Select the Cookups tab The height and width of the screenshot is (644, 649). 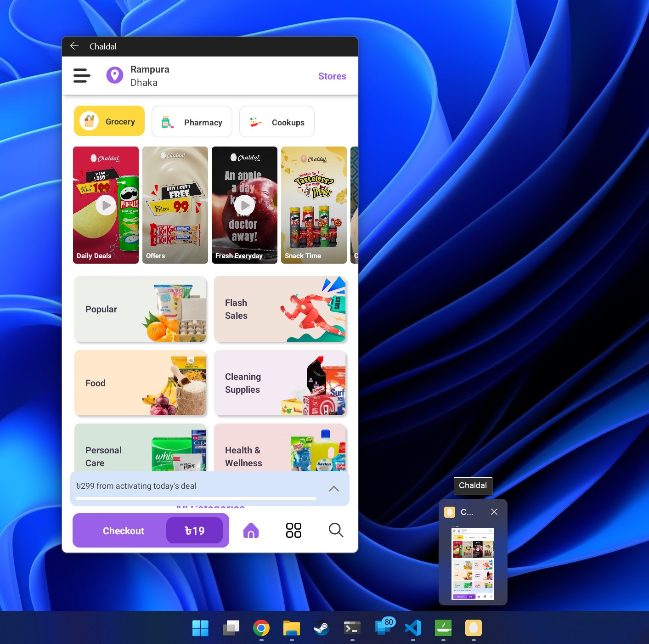277,122
